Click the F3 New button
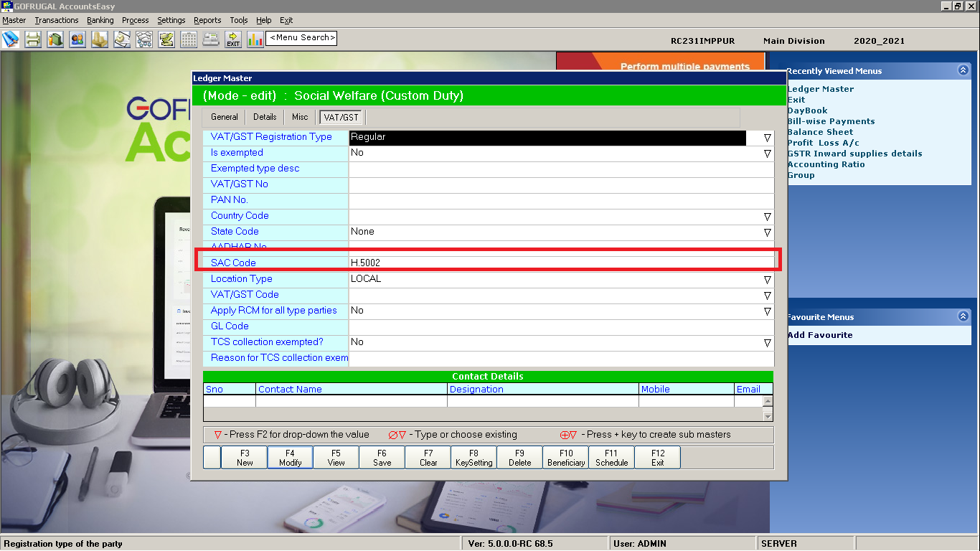 [245, 458]
